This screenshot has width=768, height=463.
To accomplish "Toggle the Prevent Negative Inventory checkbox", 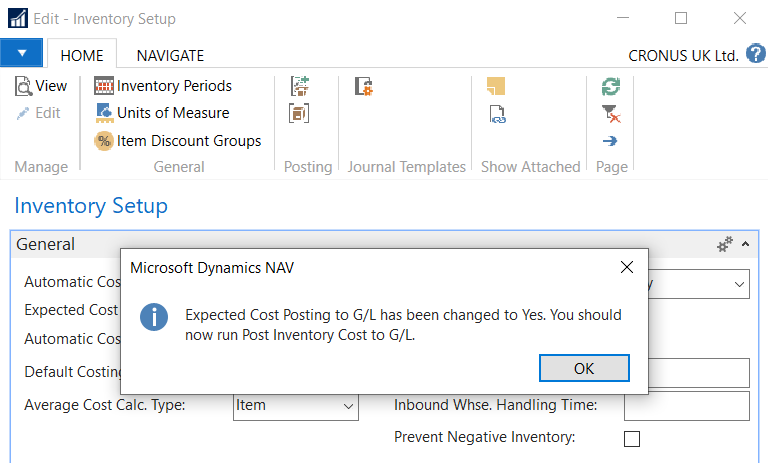I will [x=632, y=438].
